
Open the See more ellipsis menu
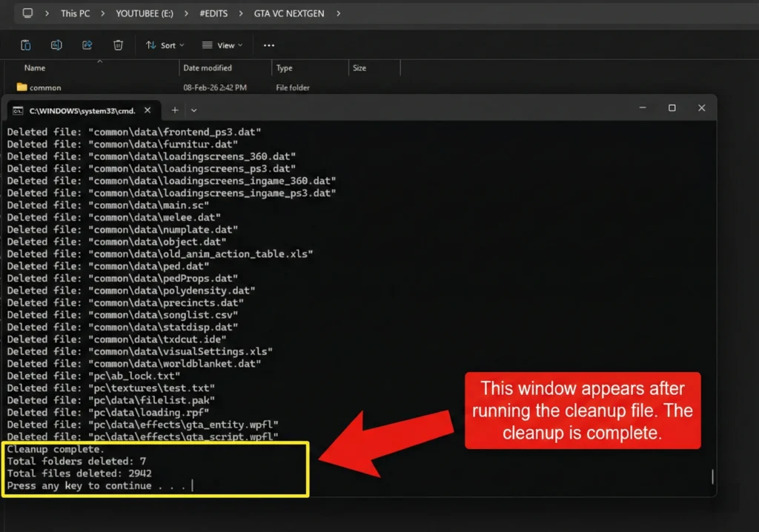(268, 45)
